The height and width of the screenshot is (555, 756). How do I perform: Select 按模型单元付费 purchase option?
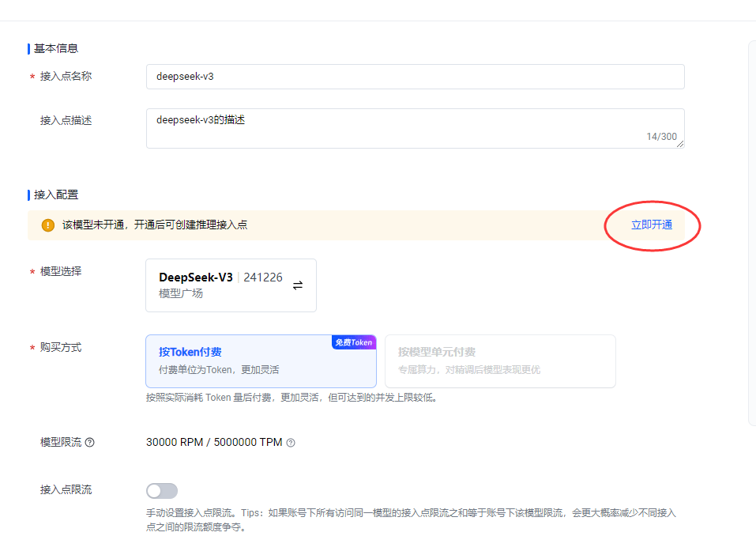[500, 361]
